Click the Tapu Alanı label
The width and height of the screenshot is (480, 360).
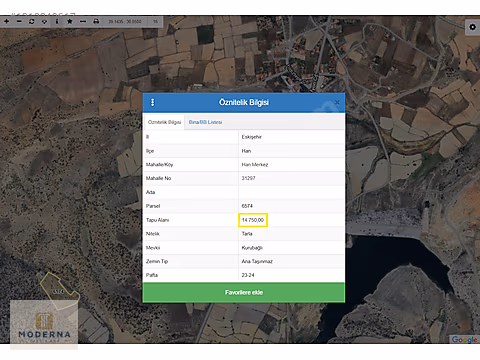158,220
